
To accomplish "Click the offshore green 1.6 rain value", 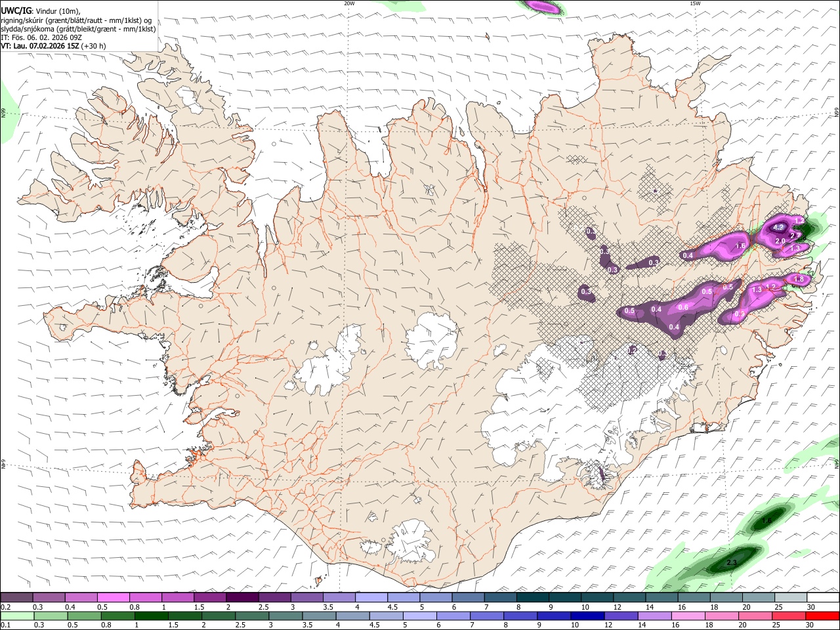I will (766, 520).
